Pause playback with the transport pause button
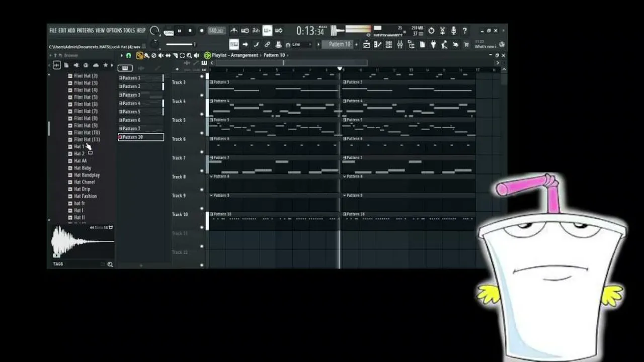Image resolution: width=644 pixels, height=362 pixels. click(180, 31)
